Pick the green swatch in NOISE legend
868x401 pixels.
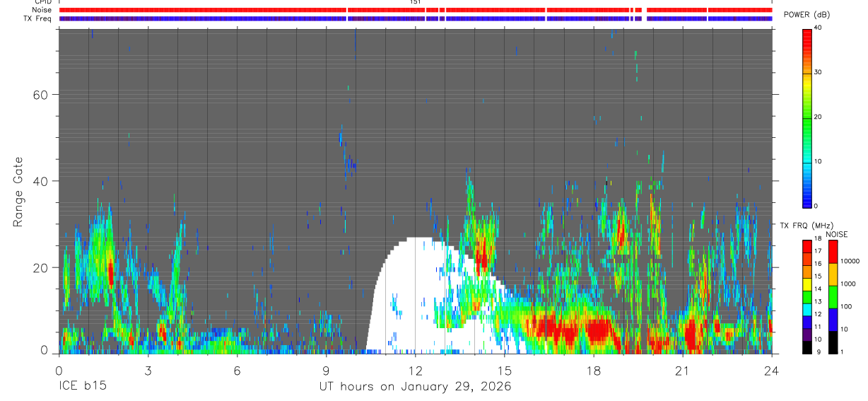tap(833, 297)
